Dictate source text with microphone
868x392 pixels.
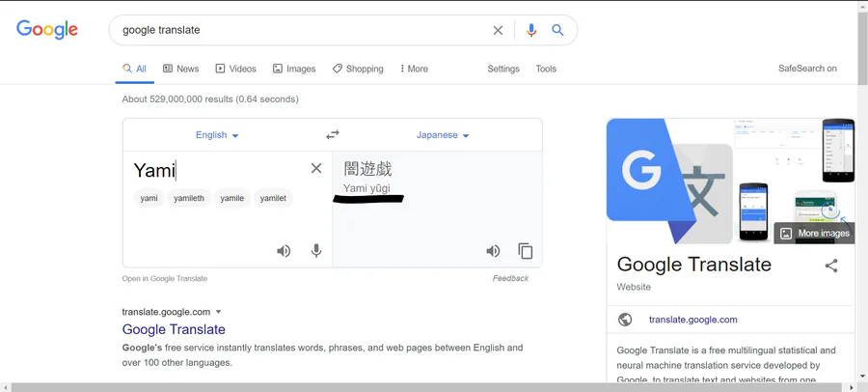[x=316, y=251]
